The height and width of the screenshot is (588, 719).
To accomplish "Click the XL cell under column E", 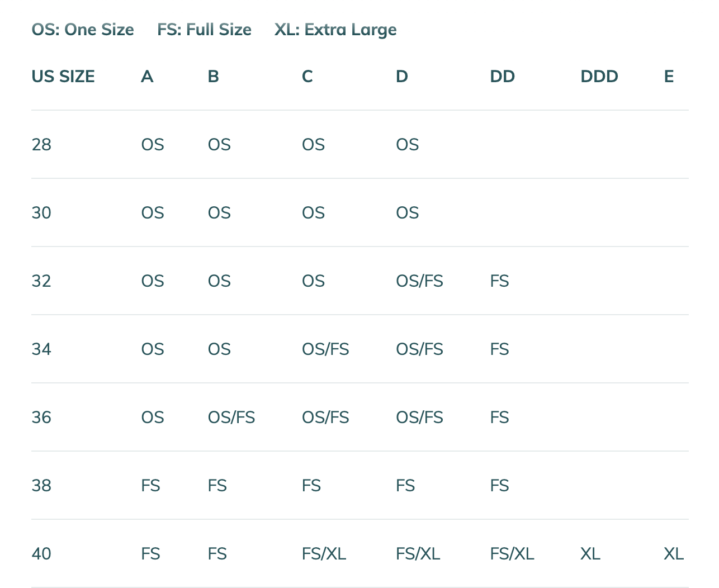I will point(674,554).
